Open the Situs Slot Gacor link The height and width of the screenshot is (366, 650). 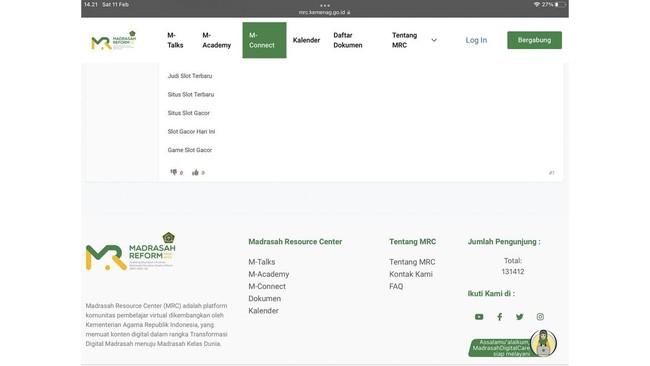coord(189,113)
